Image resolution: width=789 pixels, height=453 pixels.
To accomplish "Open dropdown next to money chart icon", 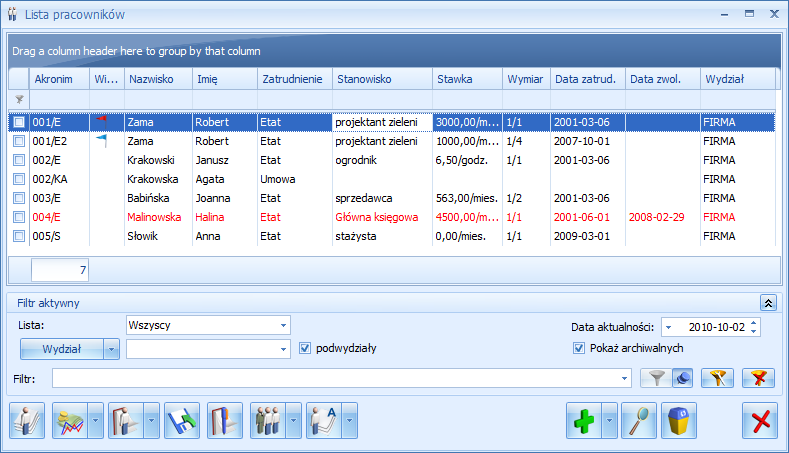I will (96, 420).
